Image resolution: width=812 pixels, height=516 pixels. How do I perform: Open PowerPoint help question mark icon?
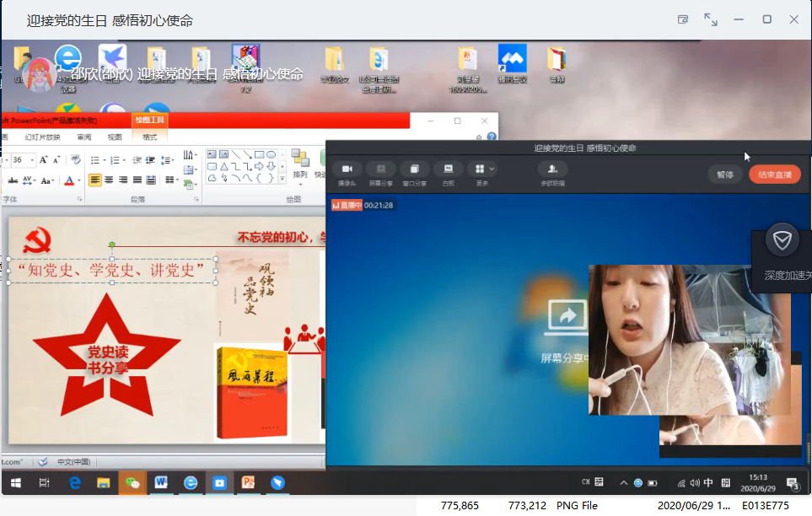pos(492,137)
